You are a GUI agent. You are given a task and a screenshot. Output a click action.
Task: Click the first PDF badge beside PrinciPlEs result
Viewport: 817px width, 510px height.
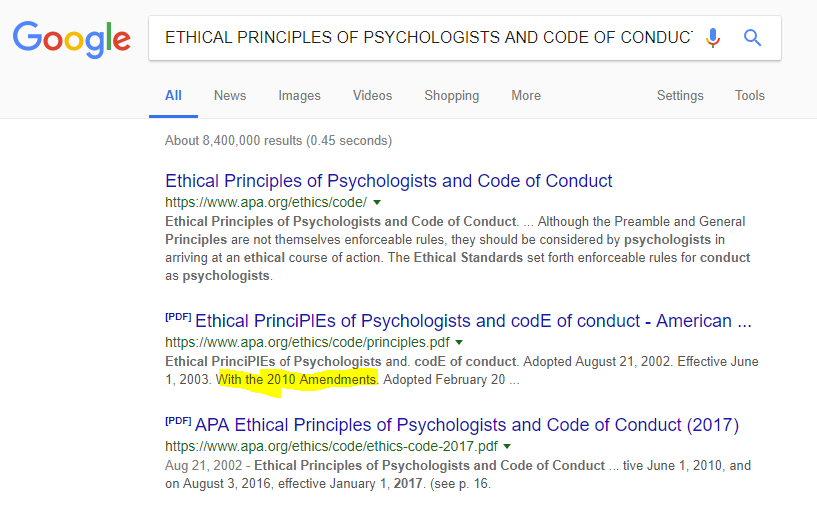(x=178, y=317)
